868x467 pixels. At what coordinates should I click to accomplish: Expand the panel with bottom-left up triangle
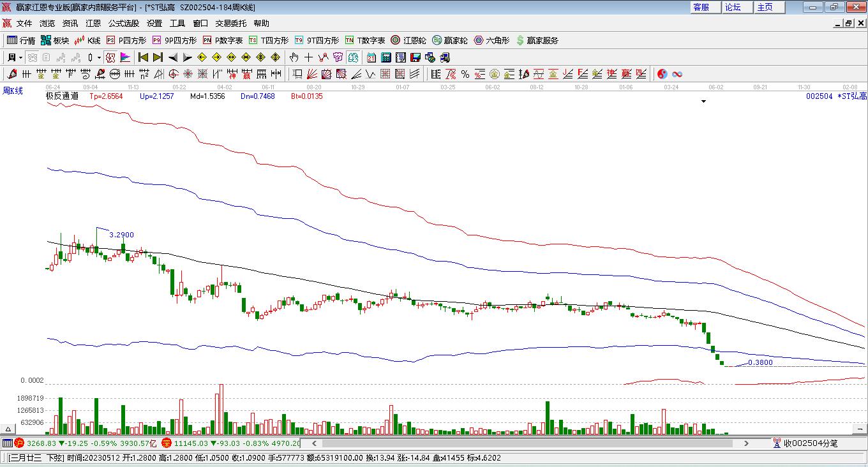tap(8, 429)
